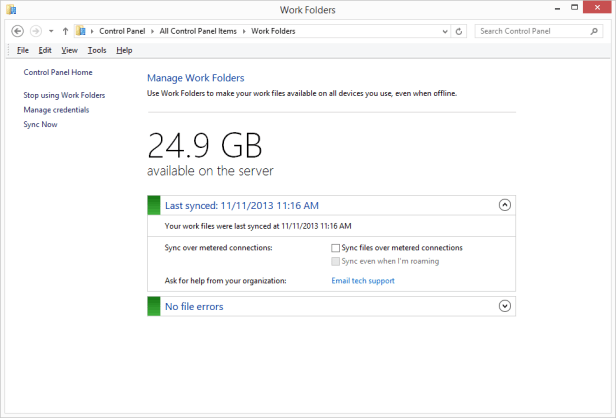Click the Email tech support link
The image size is (616, 418).
coord(363,281)
